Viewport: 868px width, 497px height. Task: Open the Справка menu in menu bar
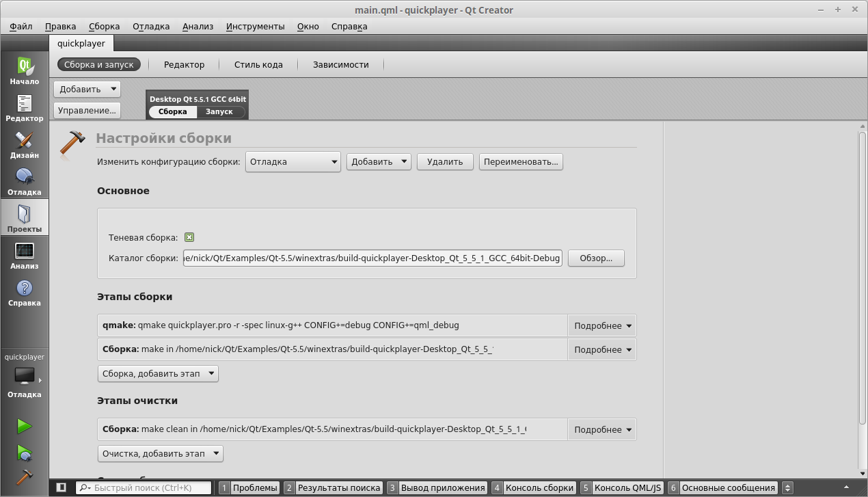coord(349,26)
